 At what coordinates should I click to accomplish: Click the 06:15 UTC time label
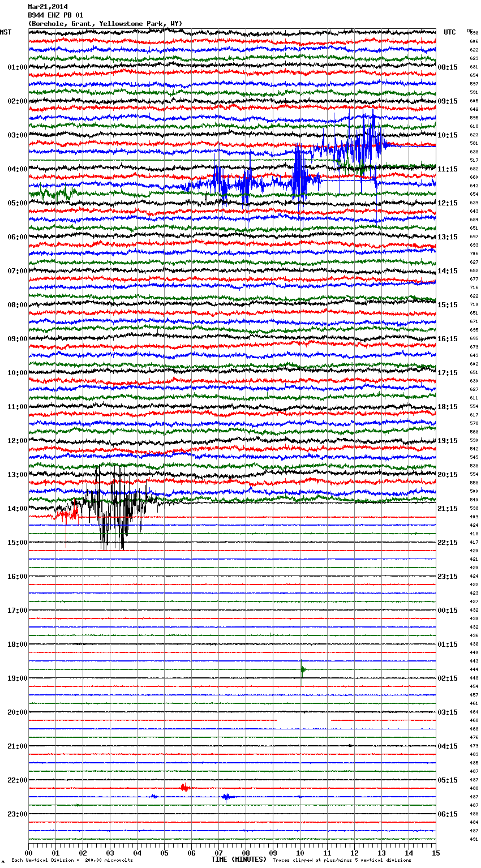point(448,814)
